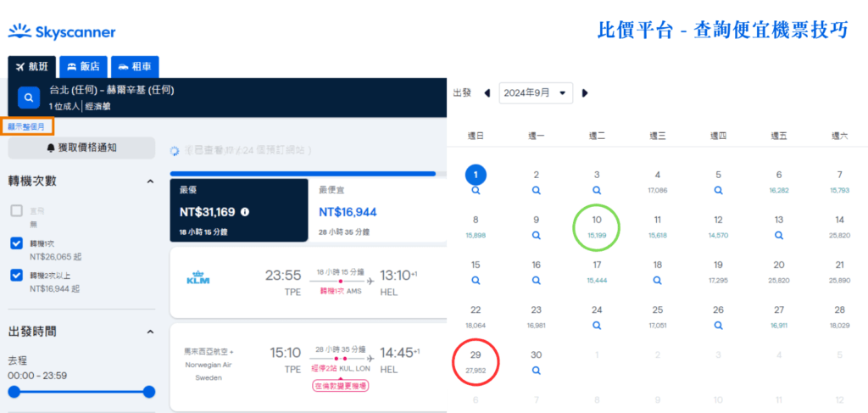Select September 29 priced 27,952
Screen dimensions: 868x413
coord(476,362)
